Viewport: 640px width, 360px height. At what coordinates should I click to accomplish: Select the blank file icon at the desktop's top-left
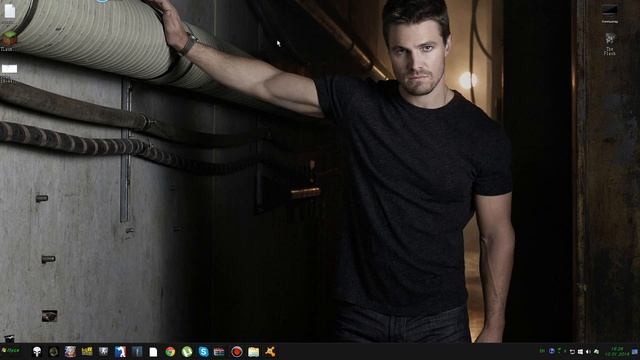click(9, 10)
